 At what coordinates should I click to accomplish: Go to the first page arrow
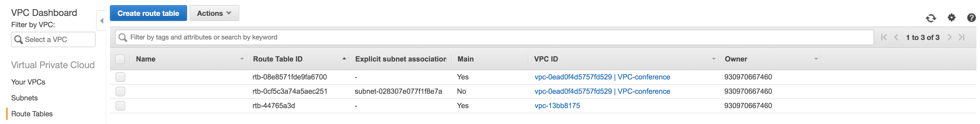click(x=884, y=37)
